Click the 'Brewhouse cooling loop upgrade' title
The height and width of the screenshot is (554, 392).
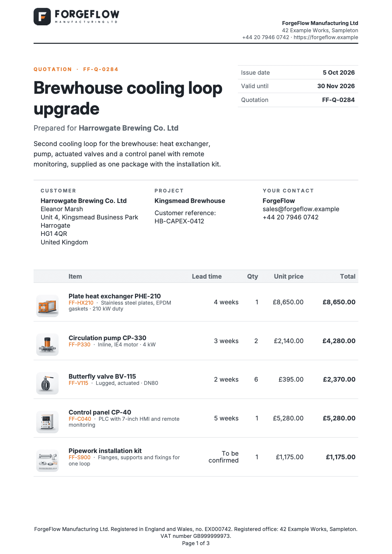[128, 98]
